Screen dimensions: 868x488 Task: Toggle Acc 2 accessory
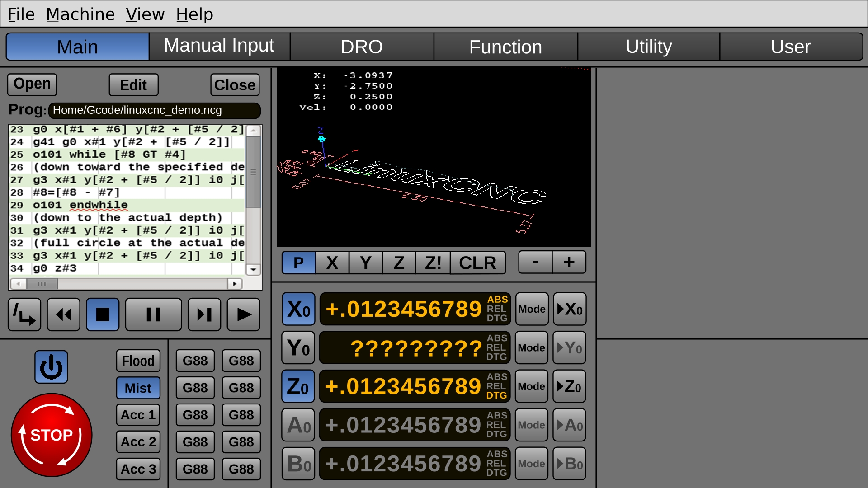coord(138,442)
